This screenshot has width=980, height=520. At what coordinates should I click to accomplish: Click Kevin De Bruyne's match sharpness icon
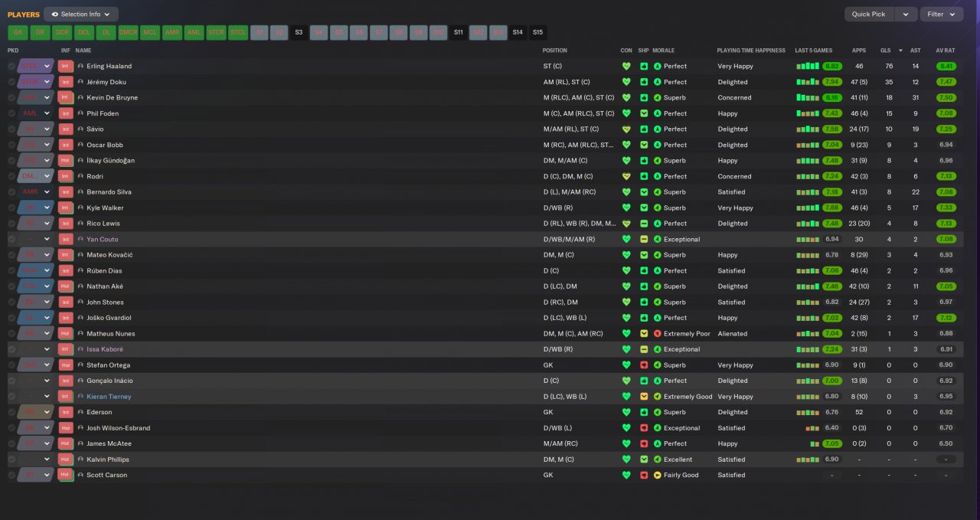[644, 97]
